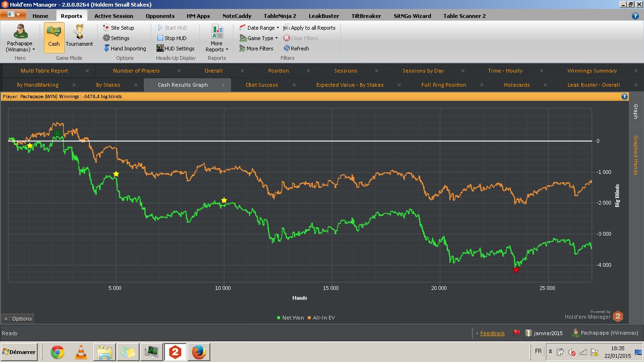Open the Date Range filter dropdown
Image resolution: width=644 pixels, height=362 pixels.
click(x=259, y=28)
